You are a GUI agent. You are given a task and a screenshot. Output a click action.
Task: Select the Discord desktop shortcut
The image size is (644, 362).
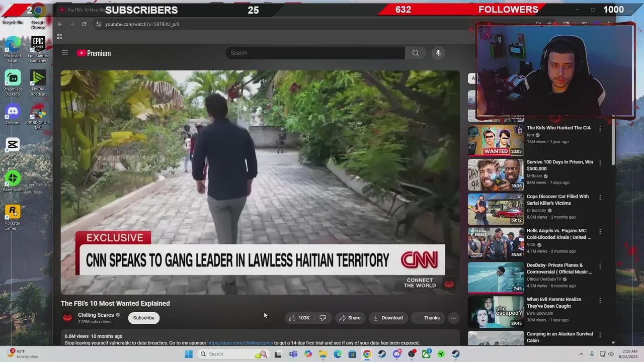pyautogui.click(x=13, y=115)
